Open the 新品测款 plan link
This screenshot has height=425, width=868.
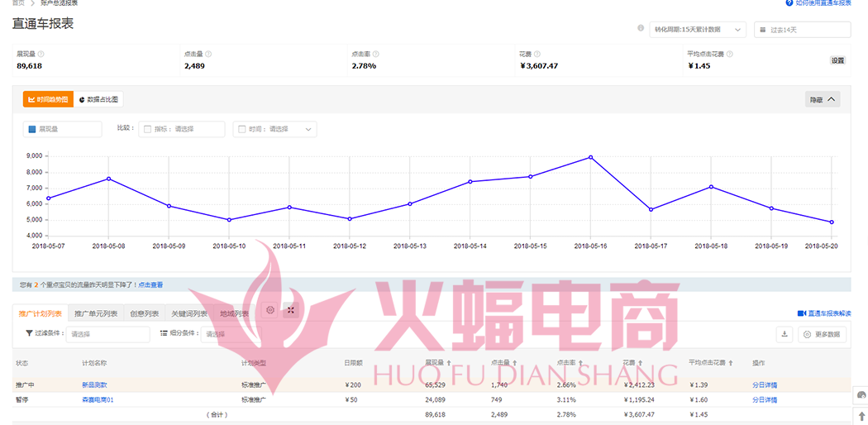94,384
